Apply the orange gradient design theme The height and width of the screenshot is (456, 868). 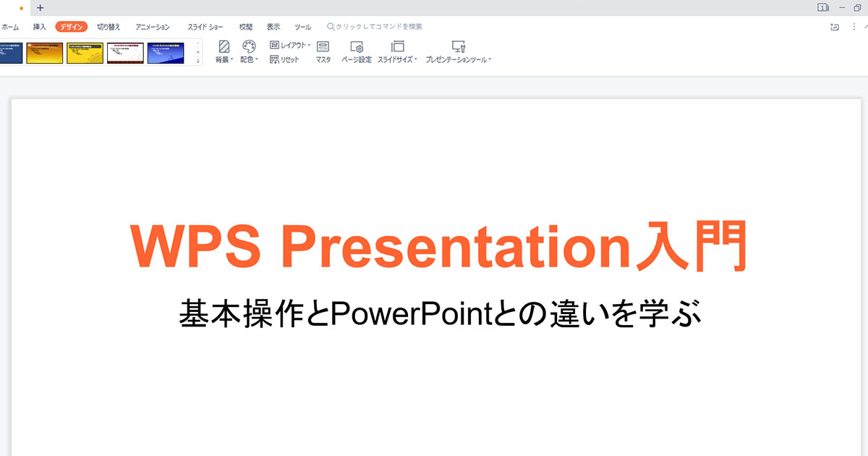[44, 53]
